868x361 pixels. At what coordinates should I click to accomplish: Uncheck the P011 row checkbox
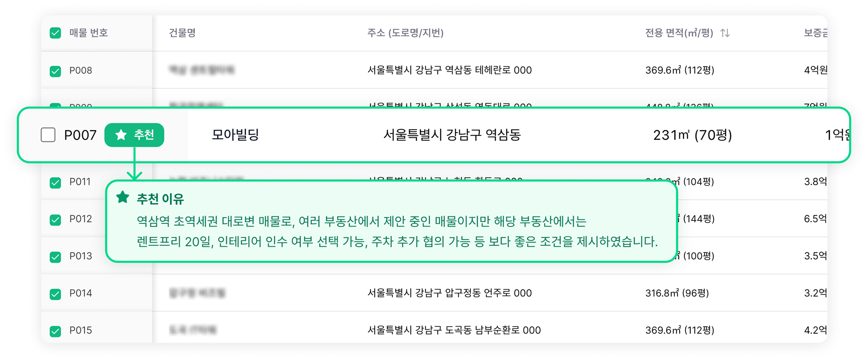tap(55, 183)
